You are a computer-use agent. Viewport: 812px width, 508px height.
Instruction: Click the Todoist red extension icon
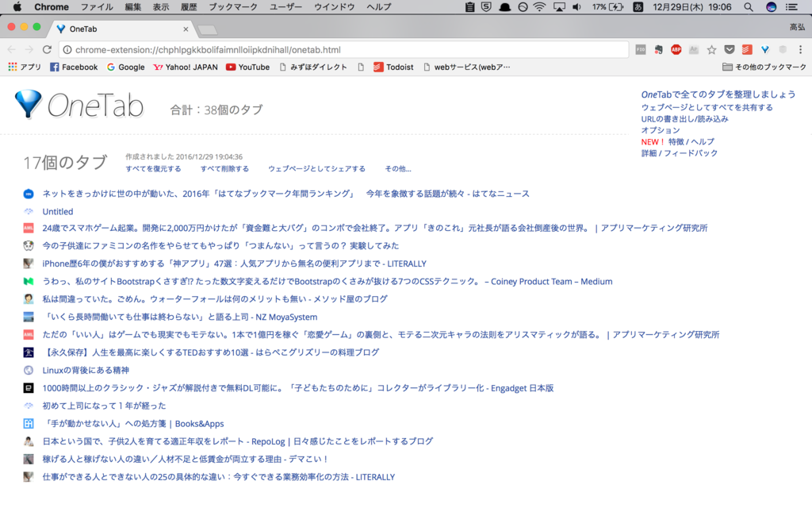pyautogui.click(x=747, y=50)
